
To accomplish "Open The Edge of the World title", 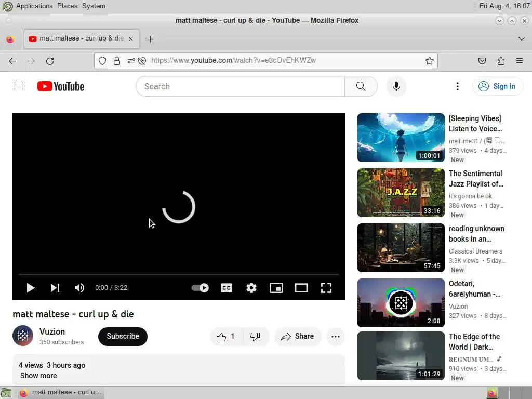I will coord(474,342).
